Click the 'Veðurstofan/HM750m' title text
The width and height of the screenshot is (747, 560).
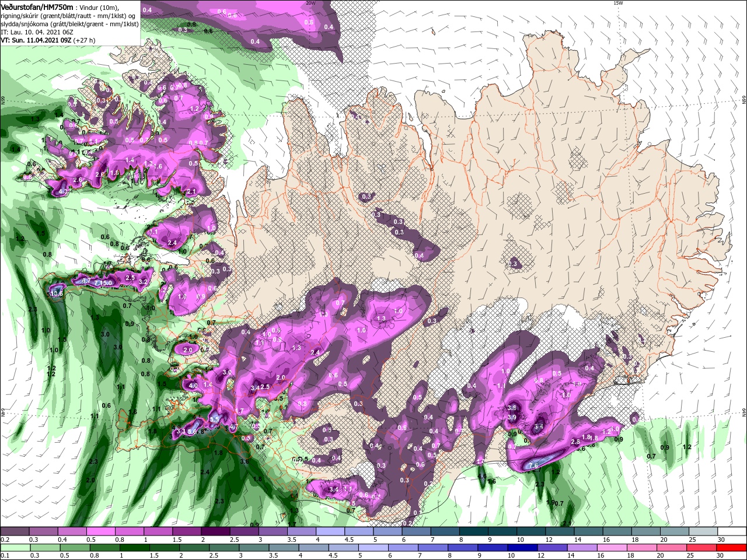coord(37,6)
